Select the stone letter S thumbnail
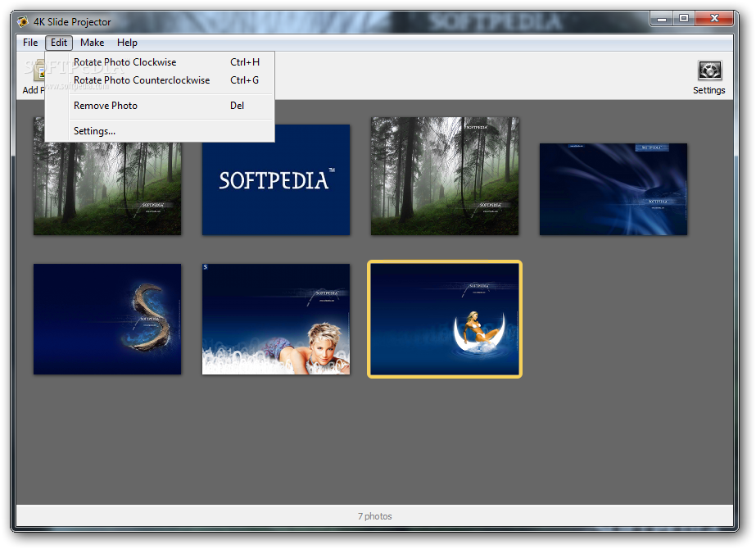 107,319
